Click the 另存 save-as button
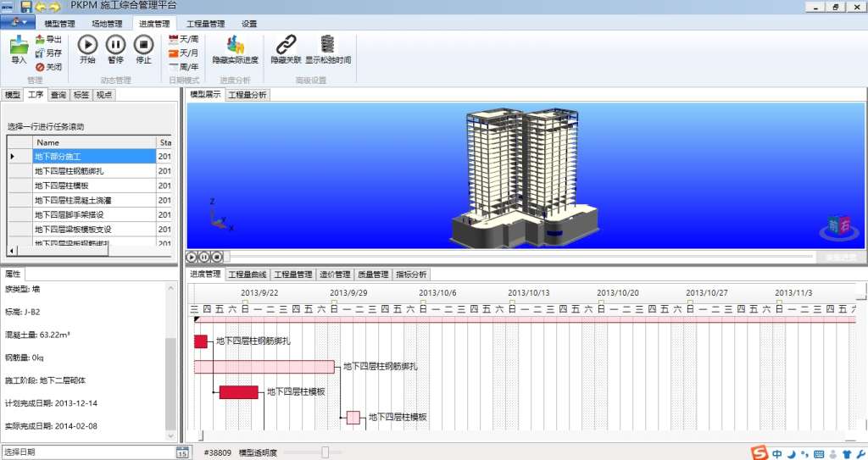This screenshot has width=868, height=460. 48,53
